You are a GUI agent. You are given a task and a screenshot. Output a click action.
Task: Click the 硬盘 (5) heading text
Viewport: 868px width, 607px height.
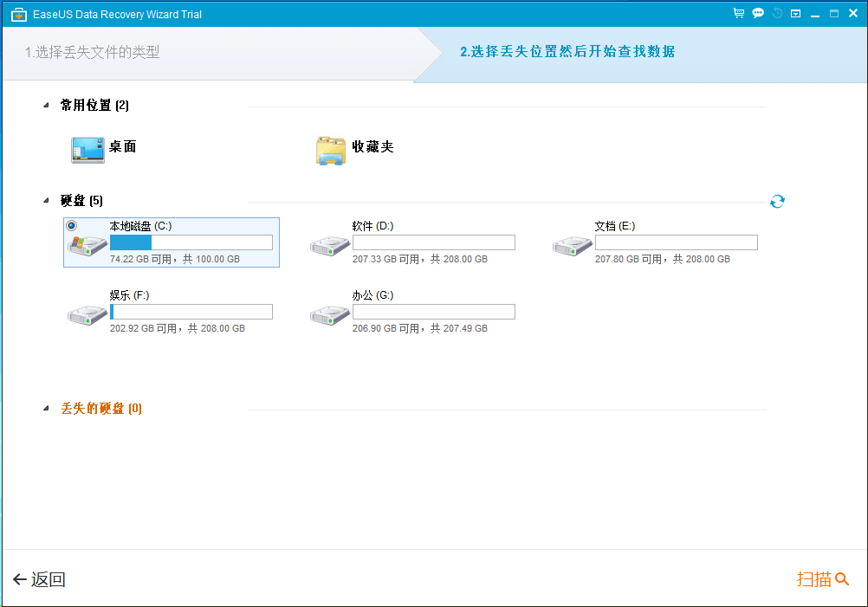[x=81, y=200]
